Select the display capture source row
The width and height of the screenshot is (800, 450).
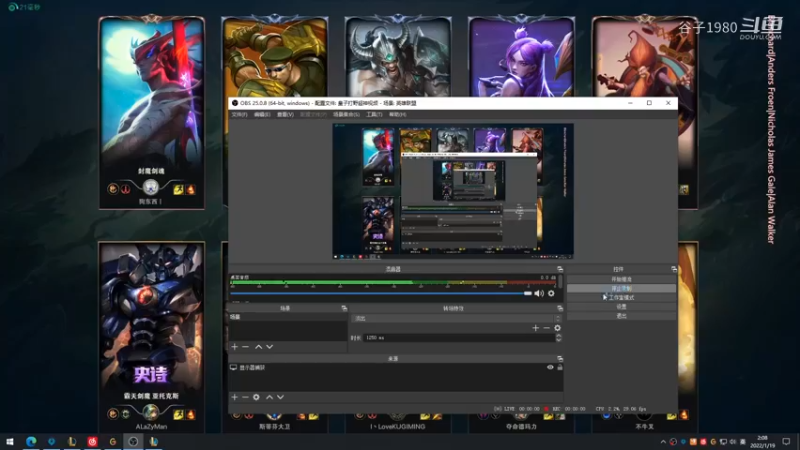[x=396, y=367]
